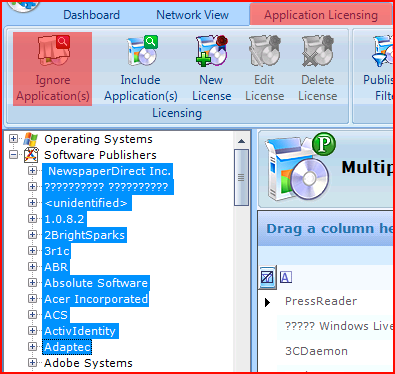Image resolution: width=395 pixels, height=374 pixels.
Task: Click the PressReader row indicator arrow
Action: pyautogui.click(x=267, y=302)
